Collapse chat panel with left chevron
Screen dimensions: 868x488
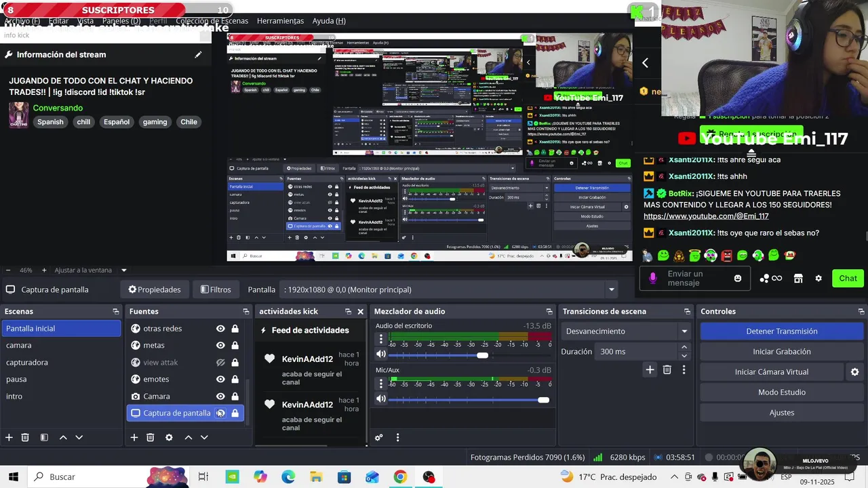coord(646,62)
